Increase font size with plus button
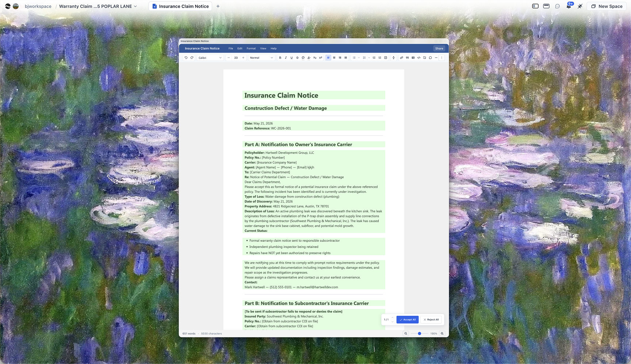The width and height of the screenshot is (631, 364). 243,58
